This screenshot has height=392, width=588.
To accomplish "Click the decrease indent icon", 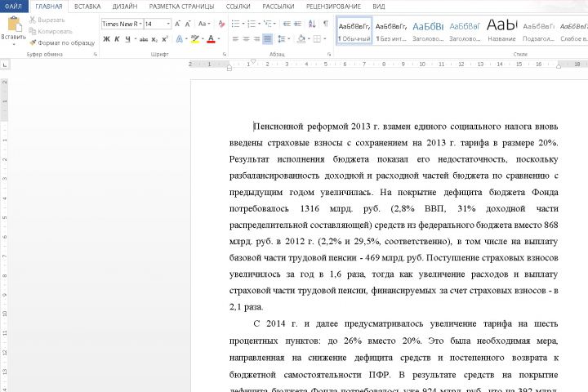I will 287,24.
